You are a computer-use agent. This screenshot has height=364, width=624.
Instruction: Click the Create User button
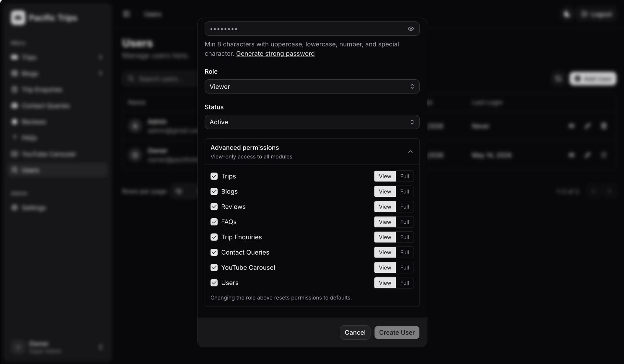click(x=396, y=332)
